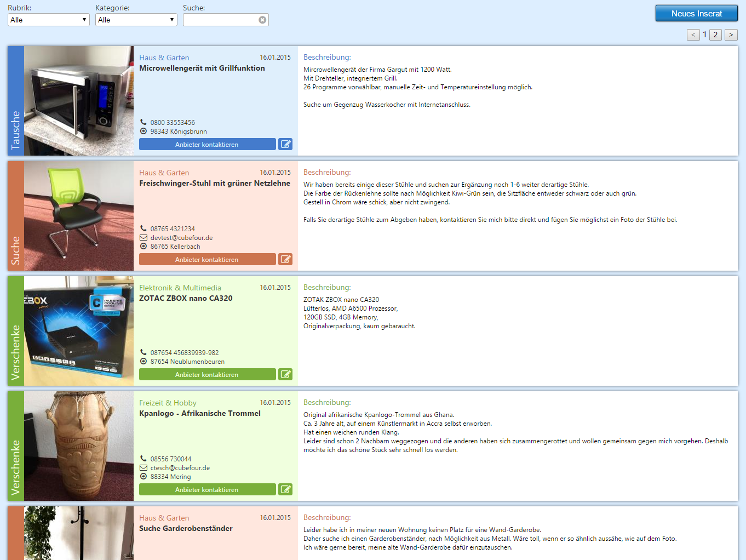Click Haus & Garten label of Garderobenständer listing

pos(164,518)
